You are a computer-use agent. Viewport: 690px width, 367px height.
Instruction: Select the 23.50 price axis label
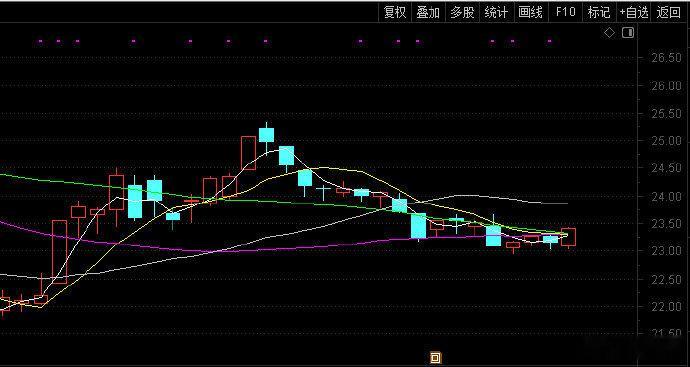click(x=665, y=224)
